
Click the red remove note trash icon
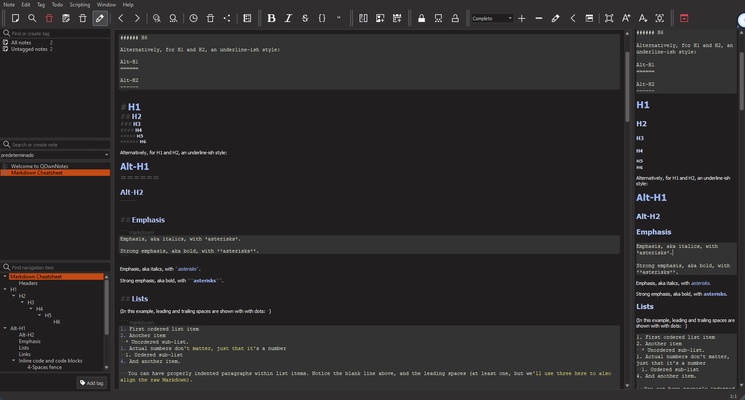49,18
